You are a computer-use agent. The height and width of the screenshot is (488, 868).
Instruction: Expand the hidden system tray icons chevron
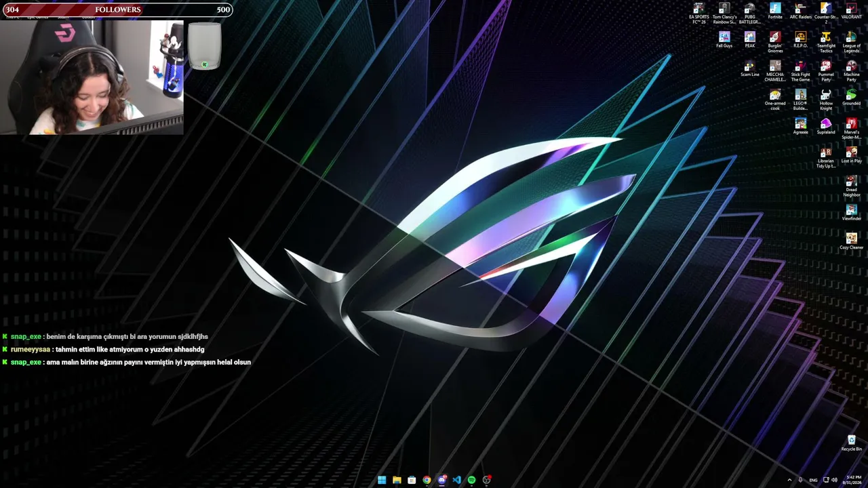click(x=789, y=480)
